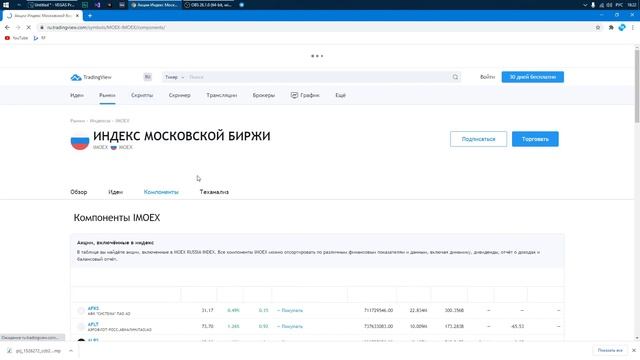Open the График chart link
The width and height of the screenshot is (640, 360).
coord(305,95)
